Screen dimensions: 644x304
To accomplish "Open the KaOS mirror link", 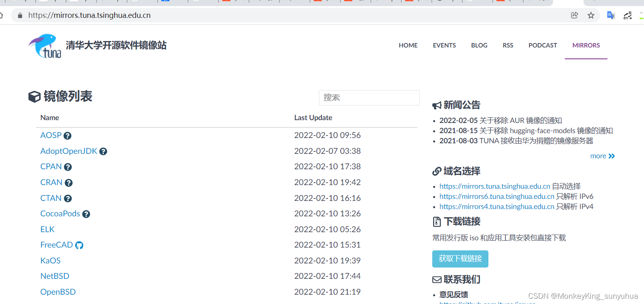I will 50,261.
